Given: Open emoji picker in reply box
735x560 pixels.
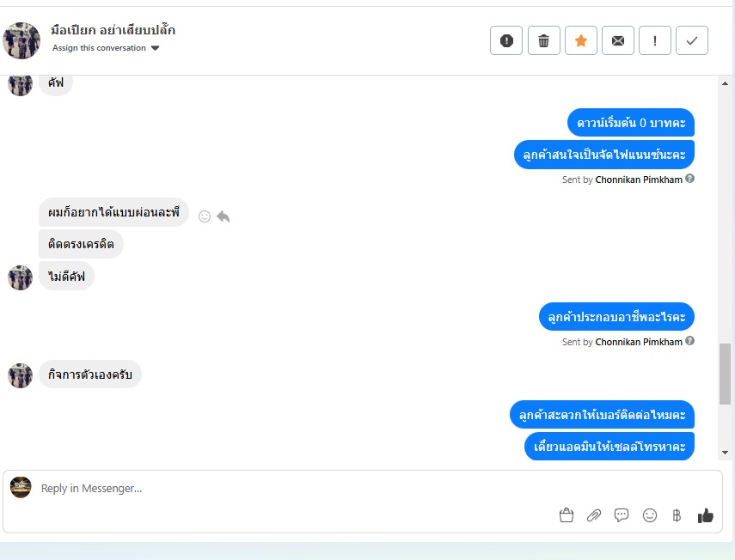Looking at the screenshot, I should point(650,515).
